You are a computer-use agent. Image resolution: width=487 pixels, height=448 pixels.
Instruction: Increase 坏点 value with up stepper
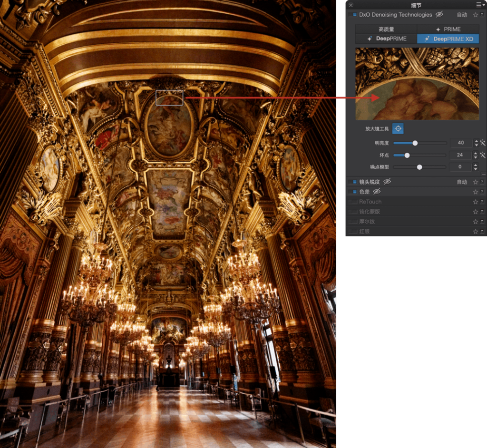tap(476, 153)
